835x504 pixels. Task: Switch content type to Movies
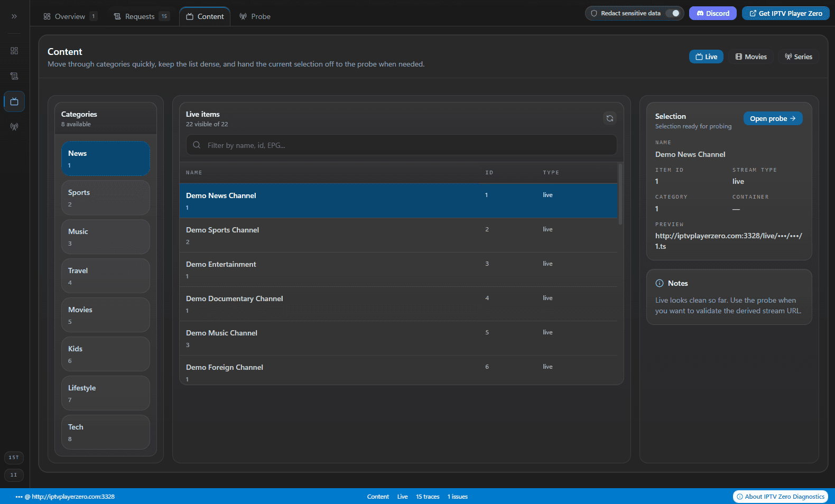pyautogui.click(x=750, y=57)
